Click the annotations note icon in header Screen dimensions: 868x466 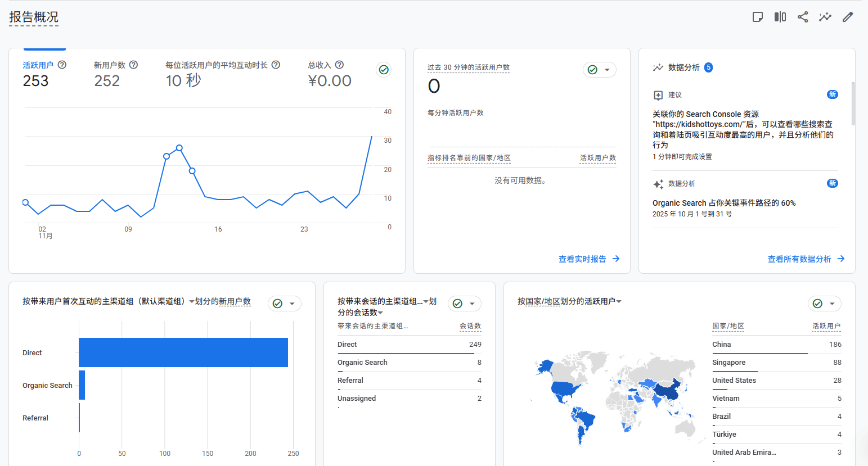coord(758,17)
